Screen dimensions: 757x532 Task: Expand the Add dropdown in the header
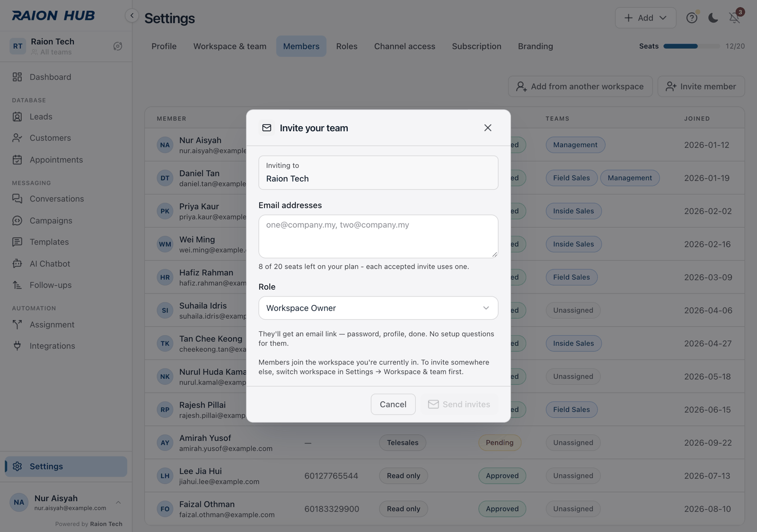[645, 18]
